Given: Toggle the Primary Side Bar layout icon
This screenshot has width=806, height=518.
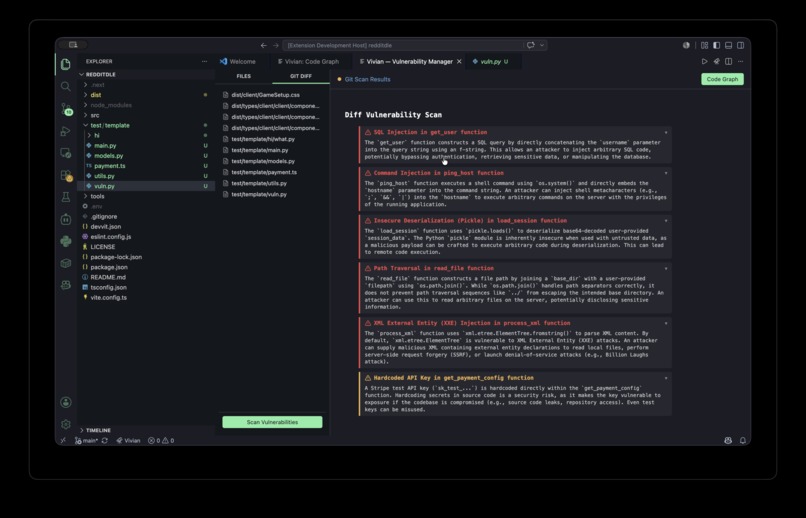Looking at the screenshot, I should pyautogui.click(x=716, y=45).
